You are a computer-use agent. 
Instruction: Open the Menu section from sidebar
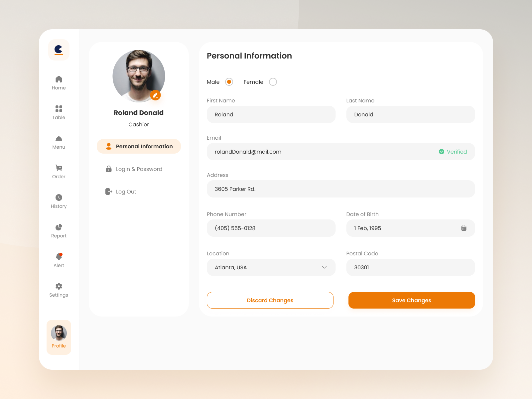[x=59, y=139]
